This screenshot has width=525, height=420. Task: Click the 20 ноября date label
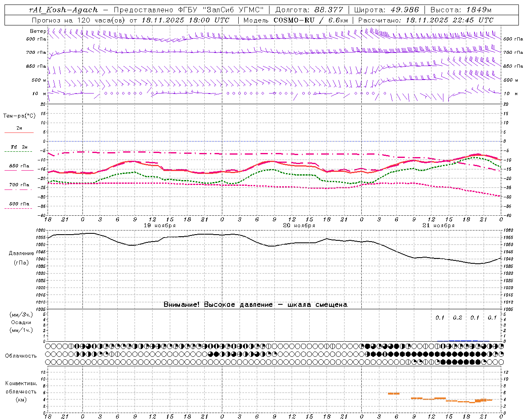[299, 226]
